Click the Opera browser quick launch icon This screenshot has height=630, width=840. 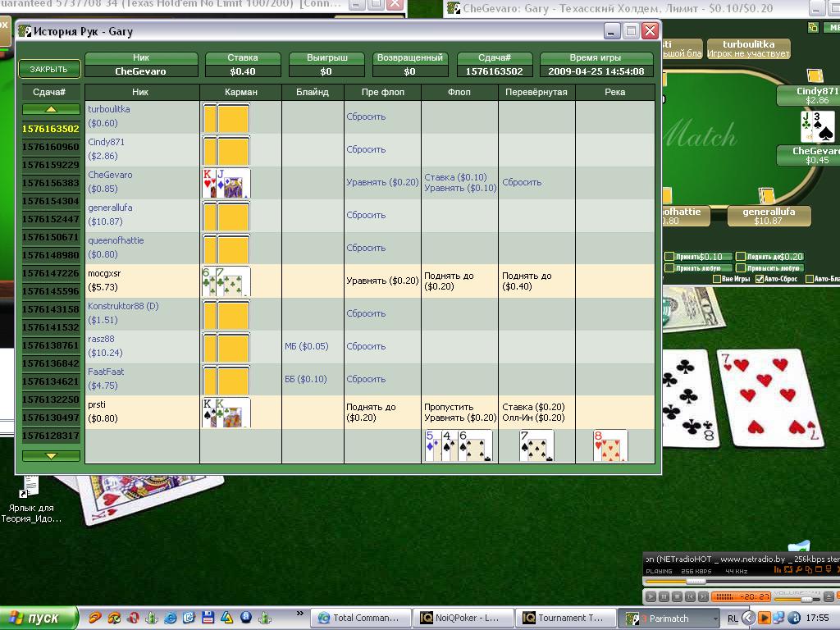pos(133,618)
